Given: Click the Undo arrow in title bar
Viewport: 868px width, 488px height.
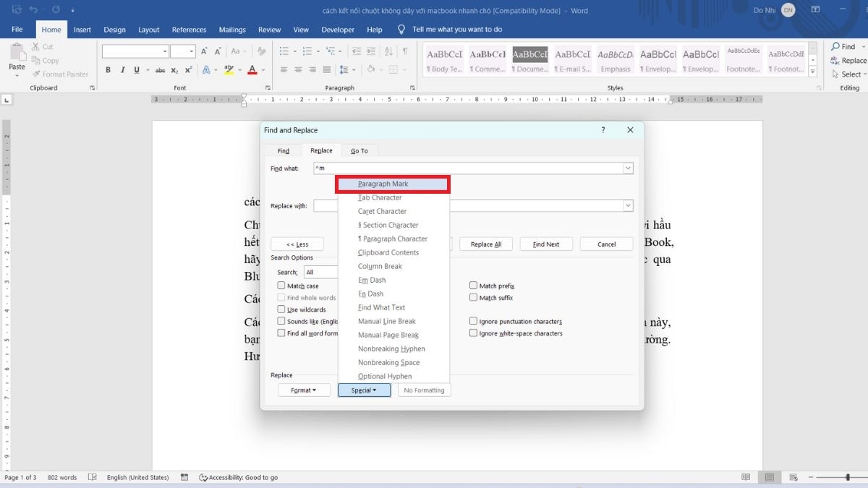Looking at the screenshot, I should pyautogui.click(x=33, y=10).
